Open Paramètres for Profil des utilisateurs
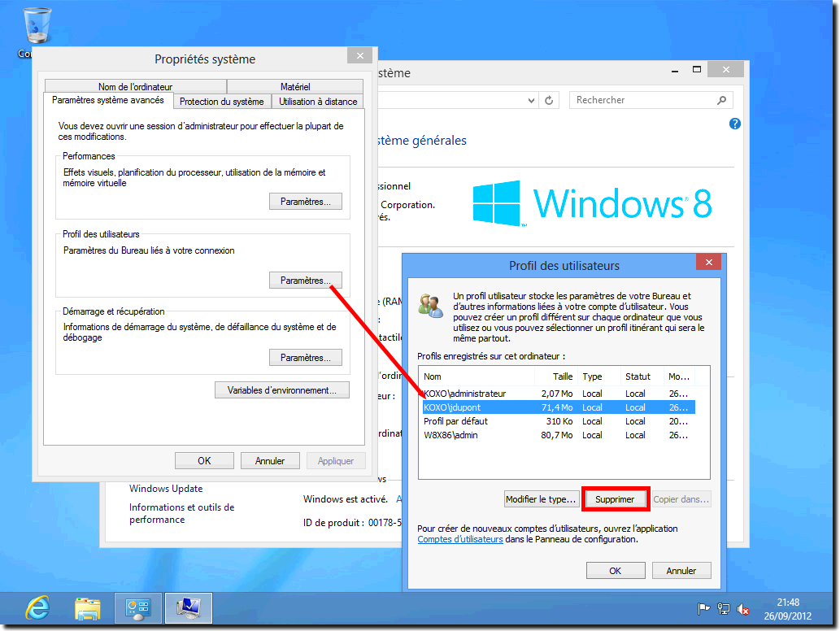Image resolution: width=840 pixels, height=631 pixels. (306, 281)
